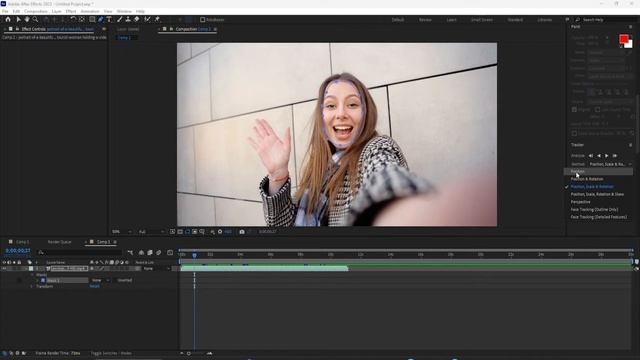The width and height of the screenshot is (640, 360).
Task: Open the Tracker panel menu icon
Action: [x=630, y=145]
